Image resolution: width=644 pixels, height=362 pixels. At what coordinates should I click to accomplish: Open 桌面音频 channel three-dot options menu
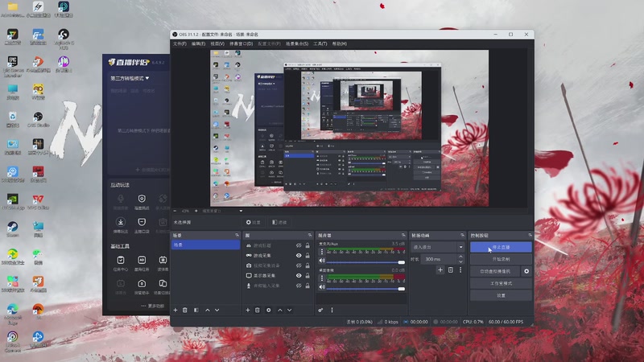pos(321,278)
